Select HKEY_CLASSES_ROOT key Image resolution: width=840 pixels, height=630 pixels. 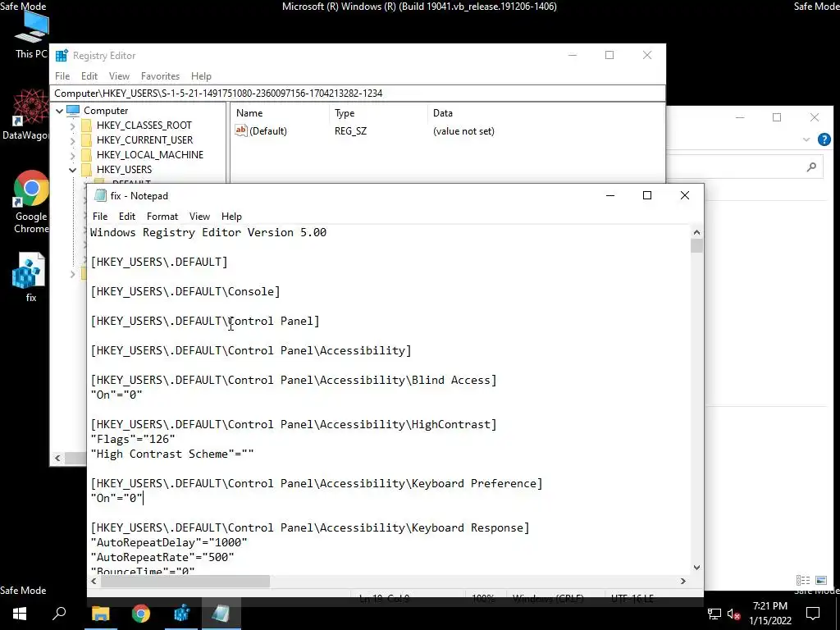(144, 126)
